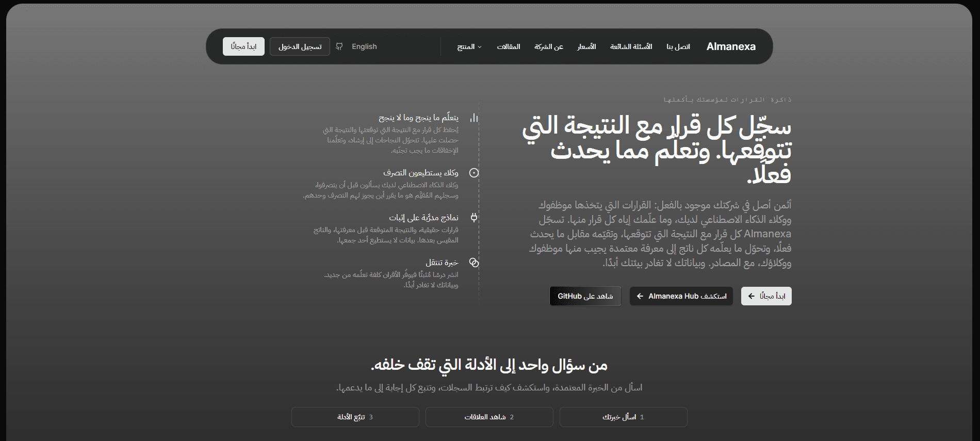Select tab 3 تتبّع الأدلة
The width and height of the screenshot is (980, 441).
click(x=355, y=417)
